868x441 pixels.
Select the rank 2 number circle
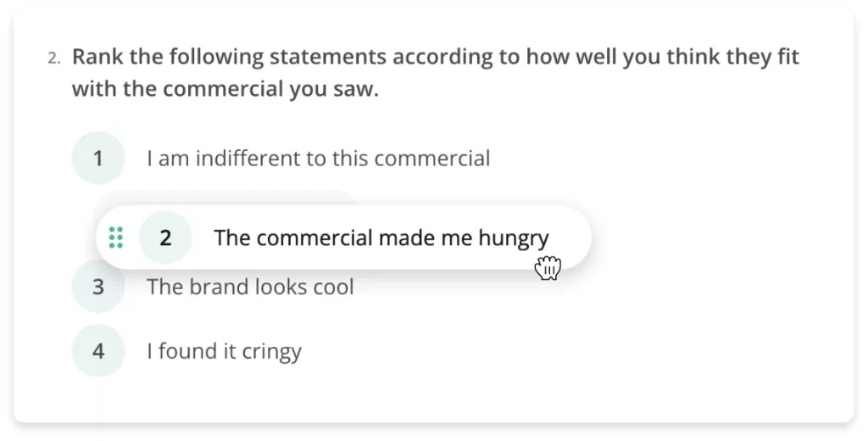point(165,237)
